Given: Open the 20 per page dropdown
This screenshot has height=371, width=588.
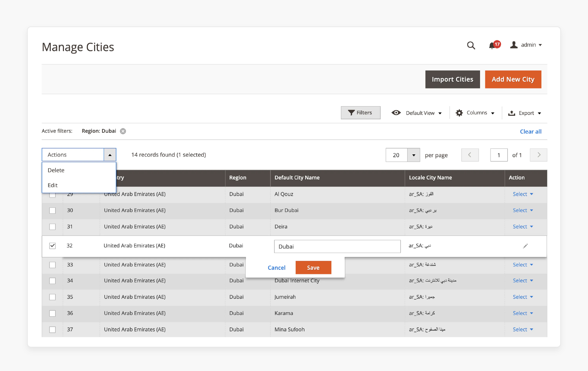Looking at the screenshot, I should 414,155.
